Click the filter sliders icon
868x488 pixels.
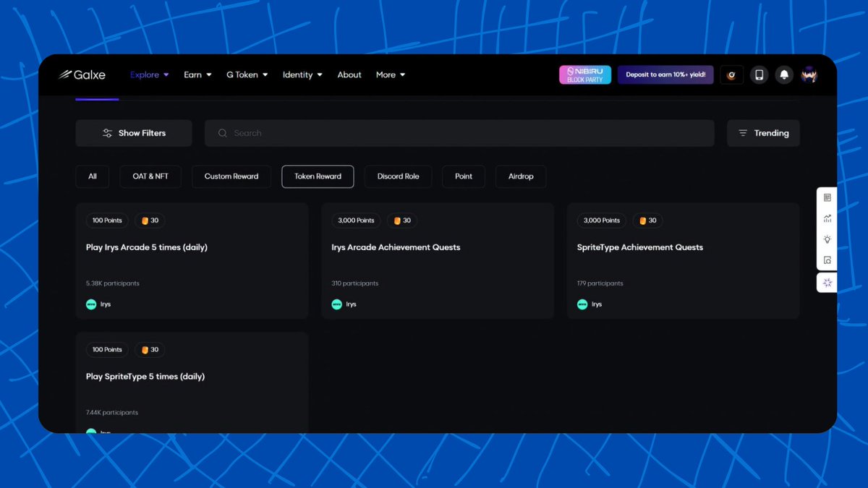107,133
